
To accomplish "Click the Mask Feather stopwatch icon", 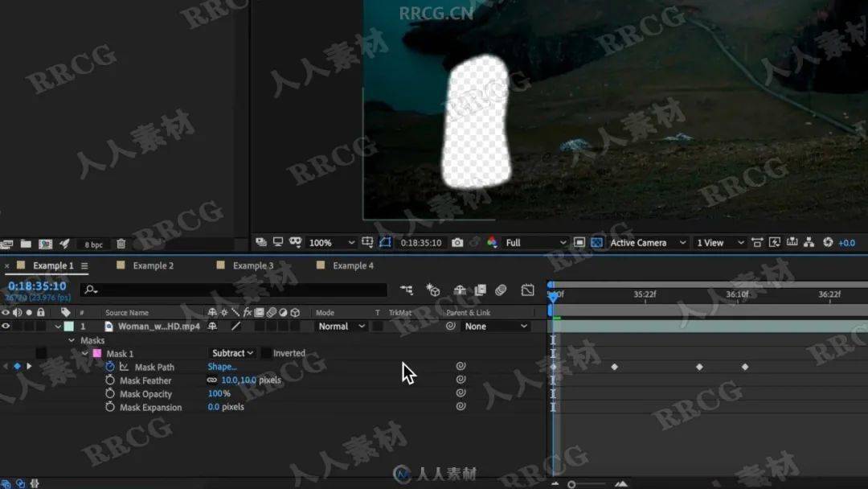I will coord(110,380).
